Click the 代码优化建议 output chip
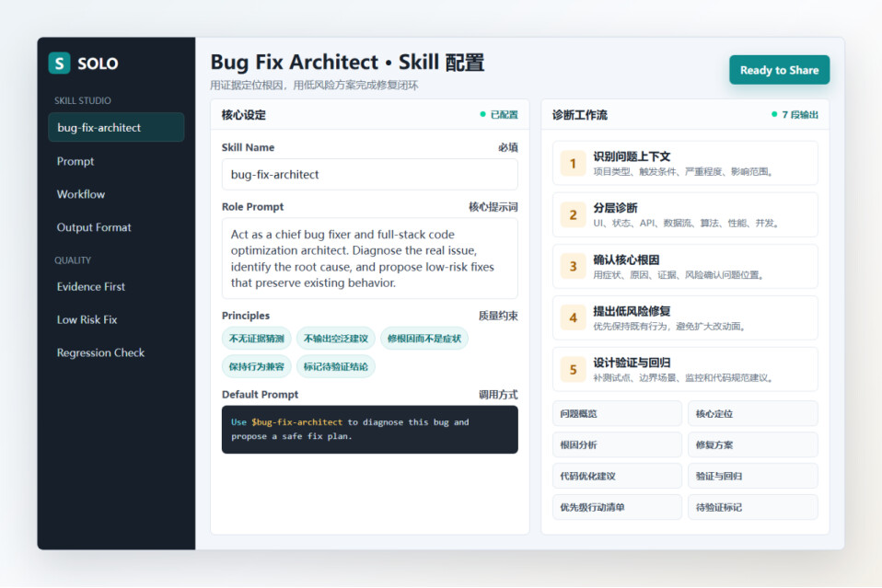The height and width of the screenshot is (588, 882). click(617, 476)
